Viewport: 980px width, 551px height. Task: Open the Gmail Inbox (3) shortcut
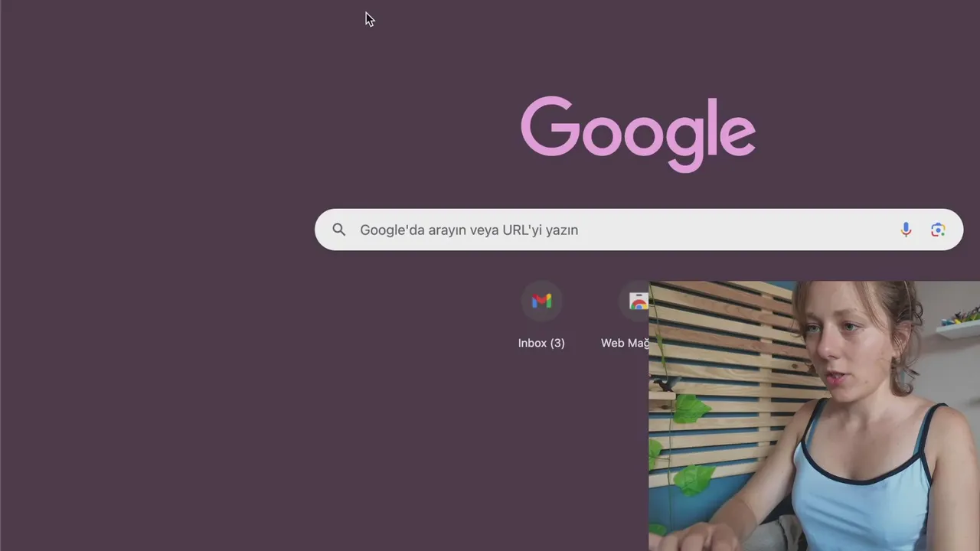click(541, 302)
